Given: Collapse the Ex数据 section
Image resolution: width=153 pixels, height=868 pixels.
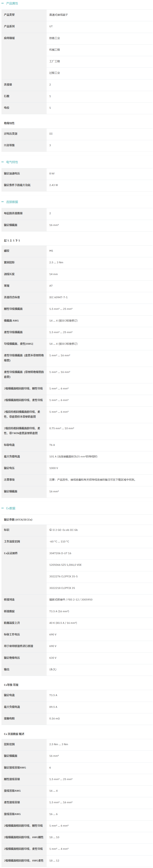Looking at the screenshot, I should [9, 508].
